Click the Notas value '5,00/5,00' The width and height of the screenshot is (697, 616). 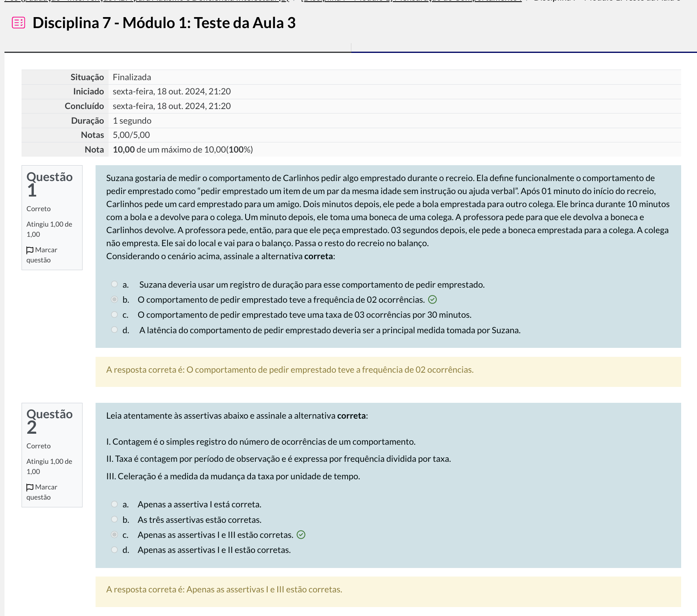[131, 135]
